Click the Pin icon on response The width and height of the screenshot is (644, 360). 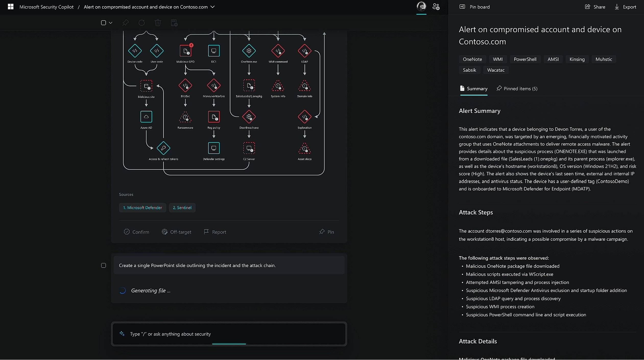[321, 231]
